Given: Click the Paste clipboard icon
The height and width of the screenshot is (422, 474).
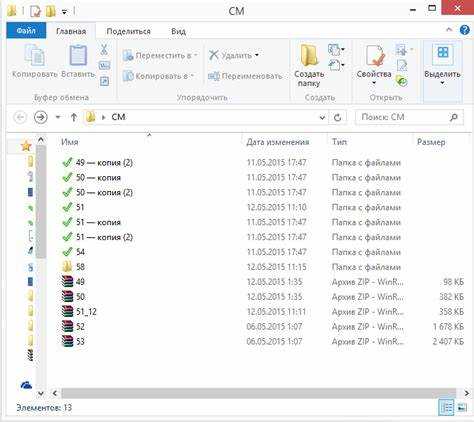Looking at the screenshot, I should point(78,55).
